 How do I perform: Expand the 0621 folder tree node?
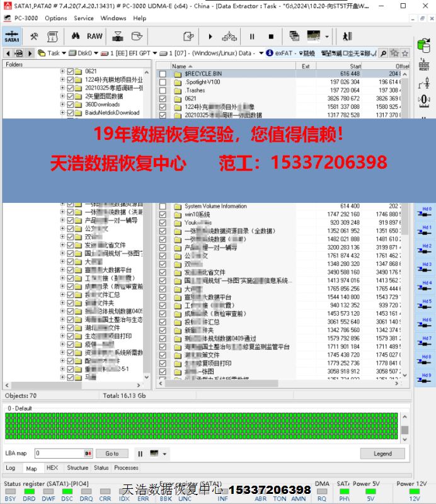coord(62,72)
